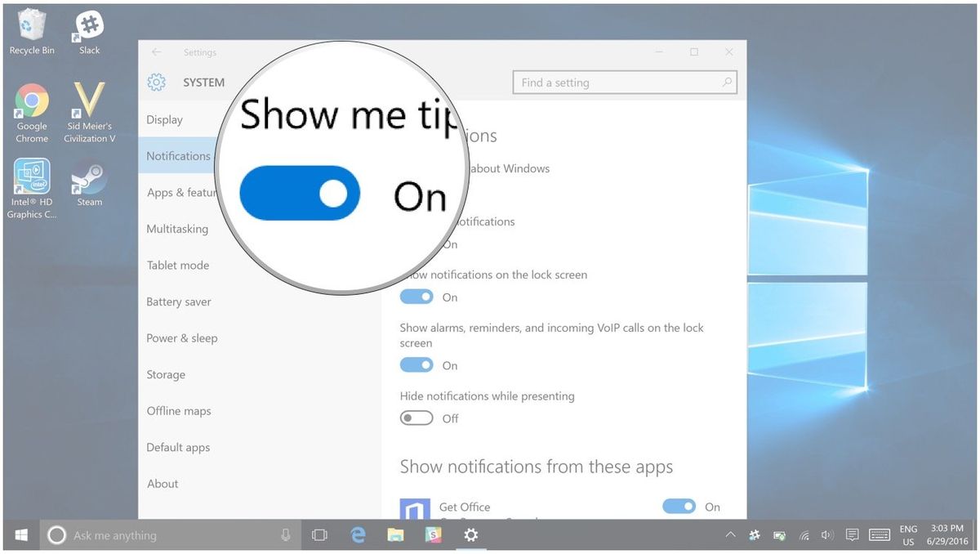Image resolution: width=980 pixels, height=554 pixels.
Task: Open Action Center from the system tray
Action: pos(852,535)
